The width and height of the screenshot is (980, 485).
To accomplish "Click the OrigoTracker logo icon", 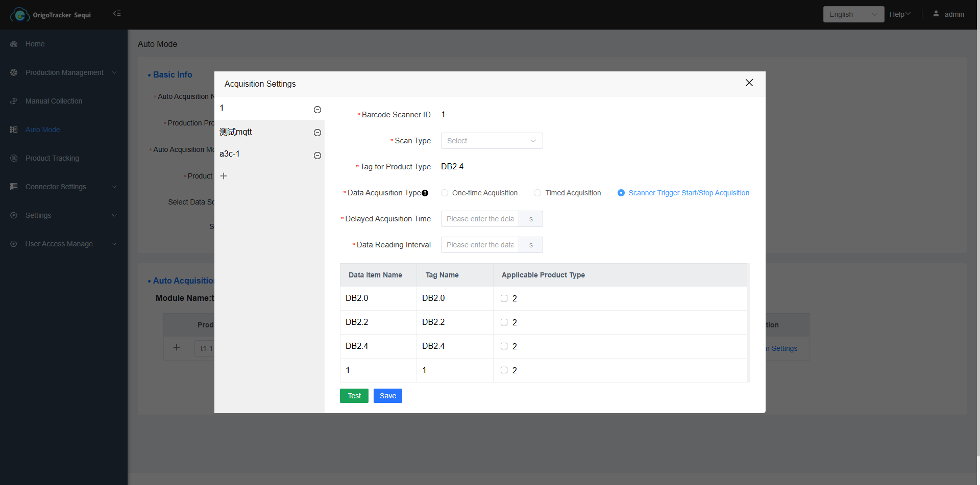I will 20,15.
